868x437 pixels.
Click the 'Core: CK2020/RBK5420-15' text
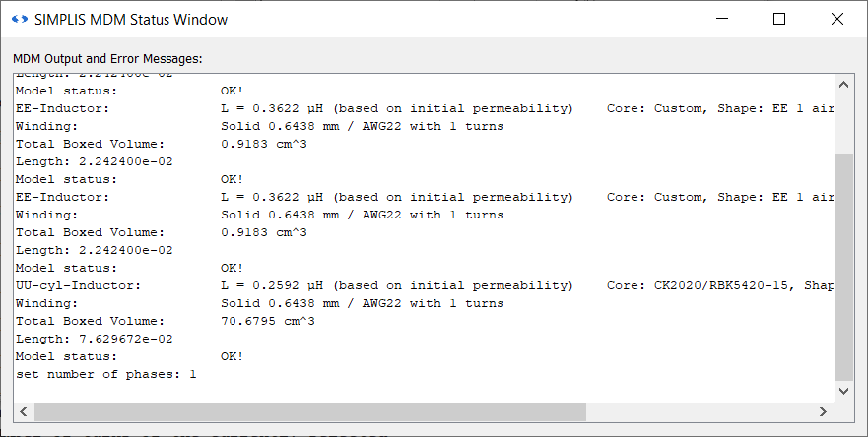click(x=719, y=285)
